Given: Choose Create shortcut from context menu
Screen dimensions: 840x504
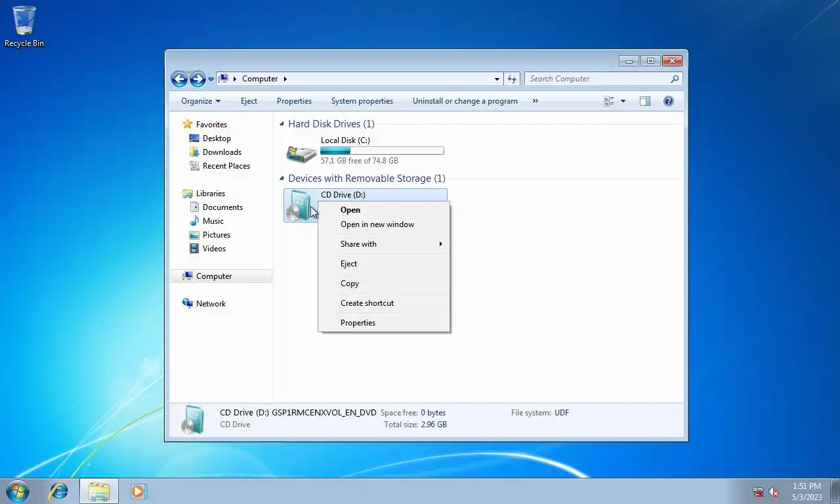Looking at the screenshot, I should pos(384,303).
